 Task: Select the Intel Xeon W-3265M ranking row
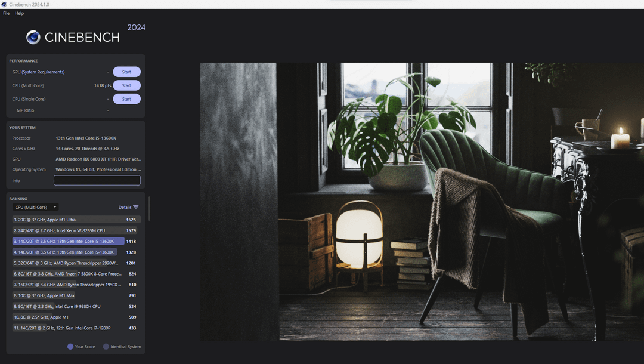click(76, 230)
